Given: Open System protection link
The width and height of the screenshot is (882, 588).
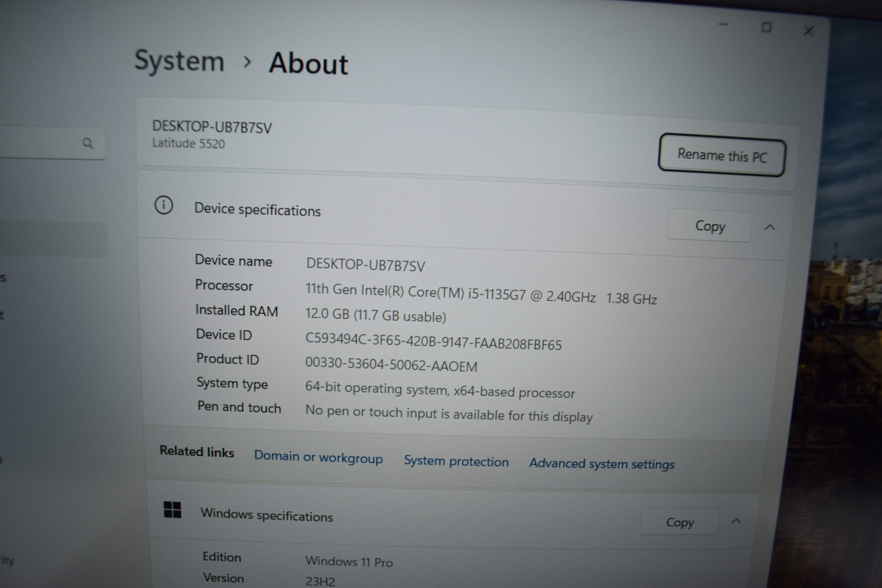Looking at the screenshot, I should click(456, 461).
